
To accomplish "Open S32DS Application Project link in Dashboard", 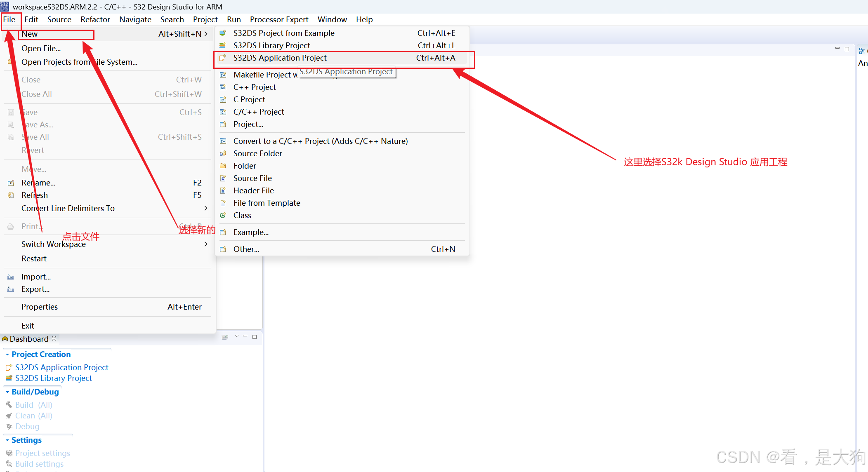I will pos(62,367).
